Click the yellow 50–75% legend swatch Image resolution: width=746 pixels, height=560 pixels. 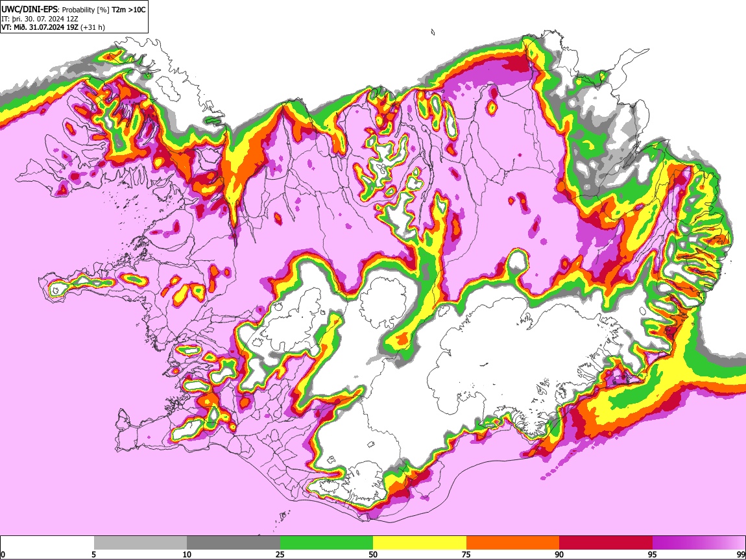[420, 542]
